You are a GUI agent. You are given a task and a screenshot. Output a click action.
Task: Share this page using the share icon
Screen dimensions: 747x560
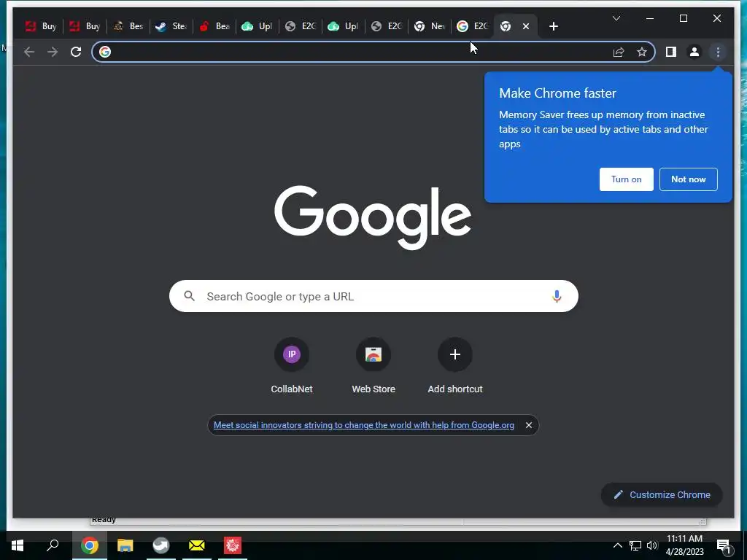point(619,52)
